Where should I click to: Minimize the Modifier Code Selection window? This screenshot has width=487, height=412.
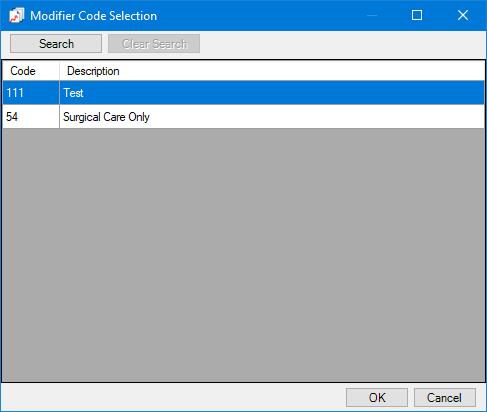pos(372,15)
